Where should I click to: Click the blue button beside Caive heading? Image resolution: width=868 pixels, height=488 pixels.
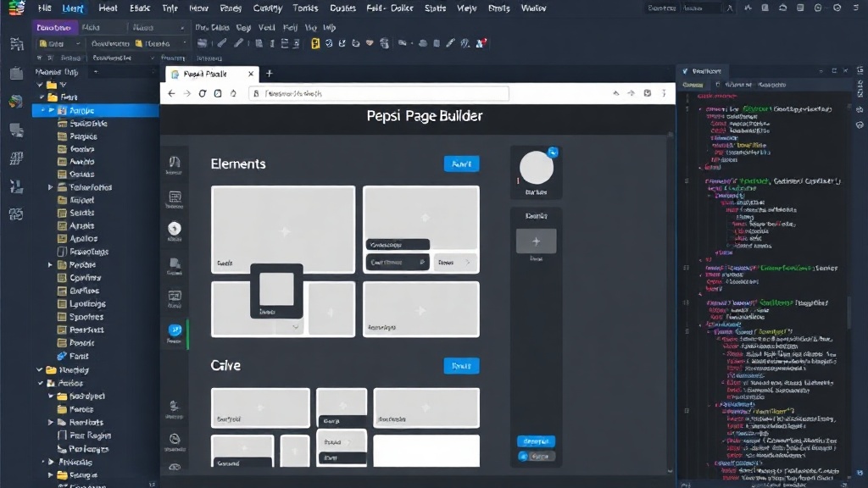pyautogui.click(x=462, y=366)
